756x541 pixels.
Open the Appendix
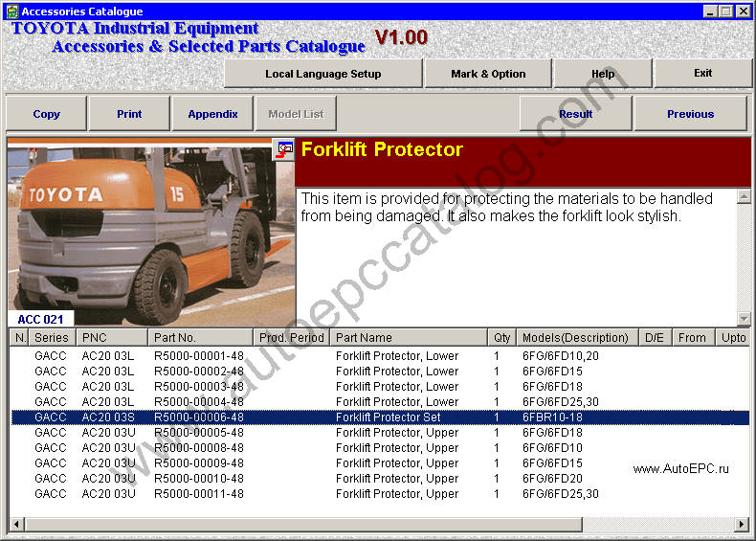pyautogui.click(x=212, y=114)
